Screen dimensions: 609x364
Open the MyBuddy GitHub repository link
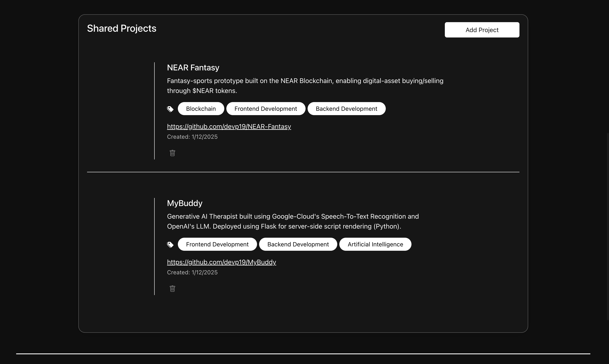tap(222, 262)
